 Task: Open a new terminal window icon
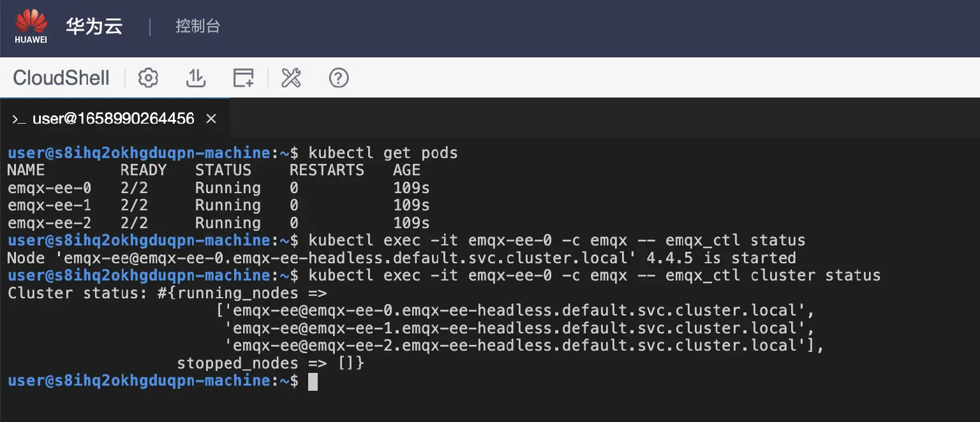pos(243,78)
